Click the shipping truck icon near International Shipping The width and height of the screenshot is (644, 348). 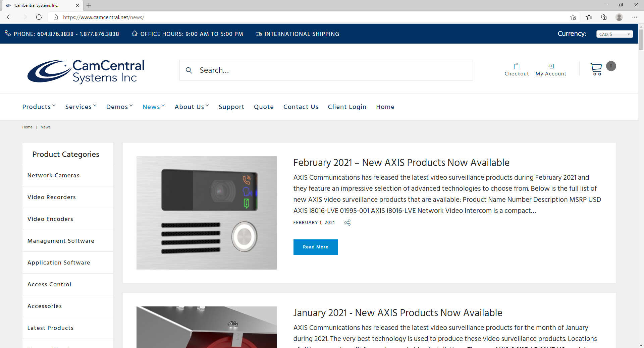258,34
